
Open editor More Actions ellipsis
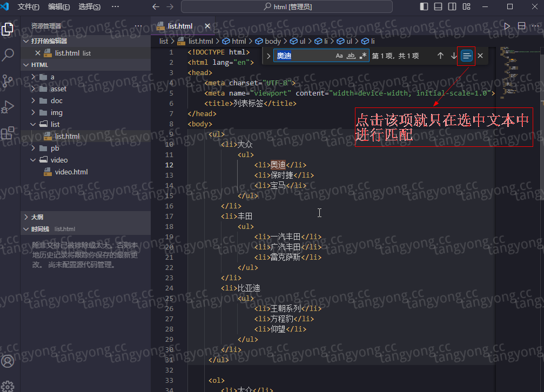click(536, 26)
